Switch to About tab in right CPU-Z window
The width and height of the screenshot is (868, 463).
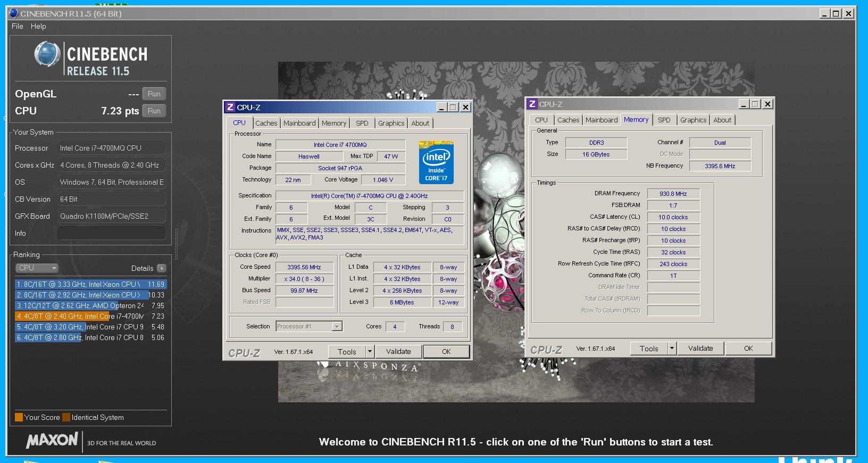click(x=722, y=120)
